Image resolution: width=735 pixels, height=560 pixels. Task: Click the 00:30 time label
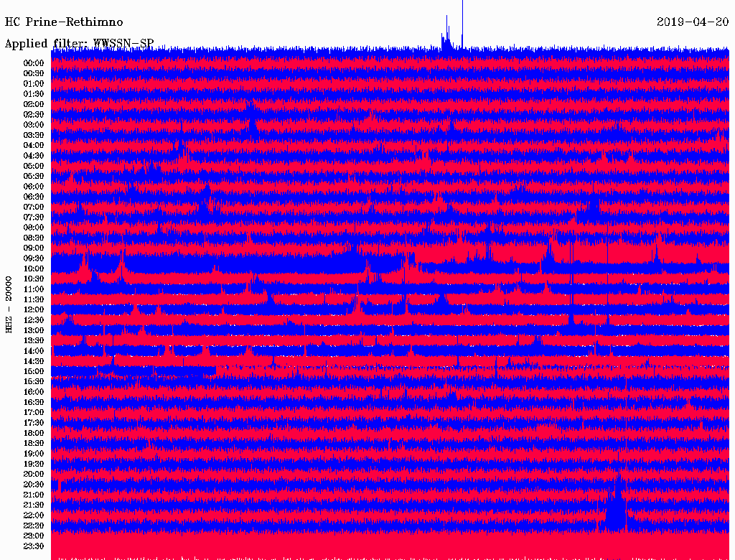pos(34,73)
